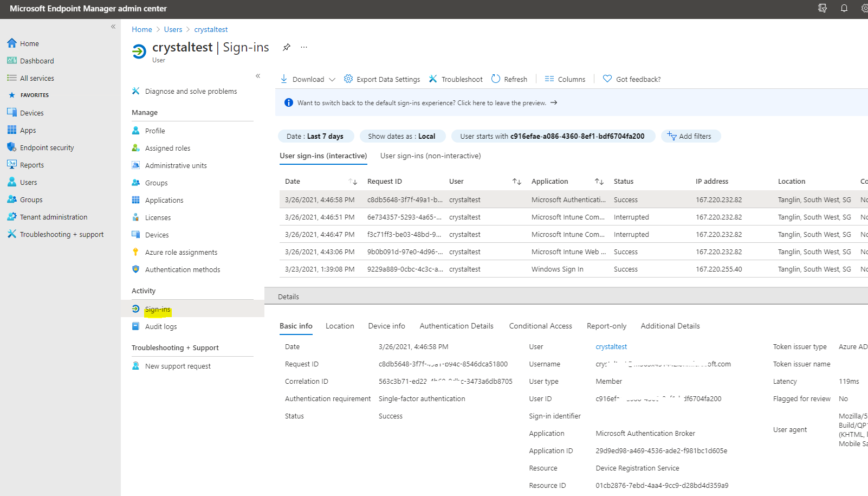Collapse the user blade menu

258,76
